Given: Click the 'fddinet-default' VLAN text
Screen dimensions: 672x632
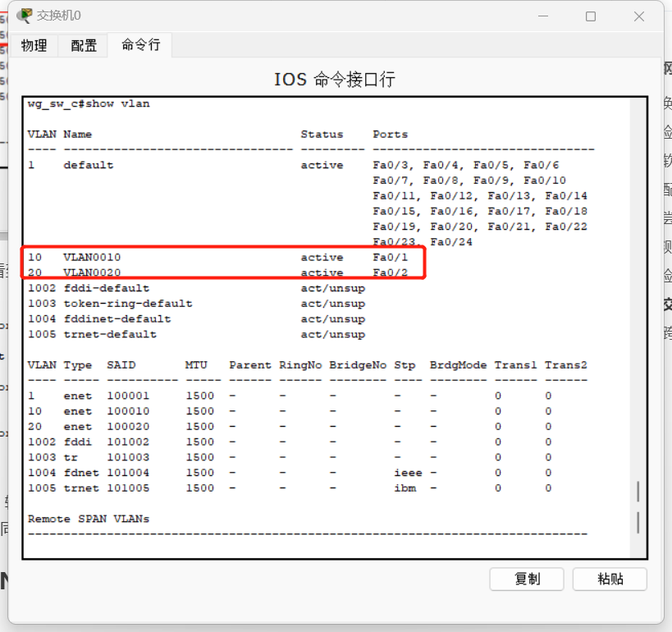Looking at the screenshot, I should [x=117, y=319].
